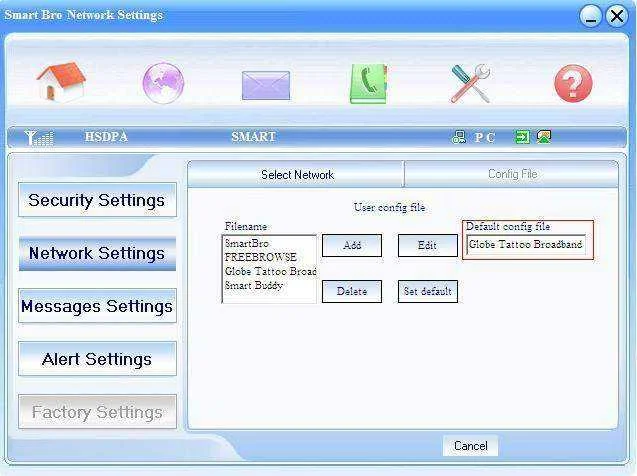Viewport: 637px width, 476px height.
Task: Click the signal strength antenna icon
Action: 39,138
